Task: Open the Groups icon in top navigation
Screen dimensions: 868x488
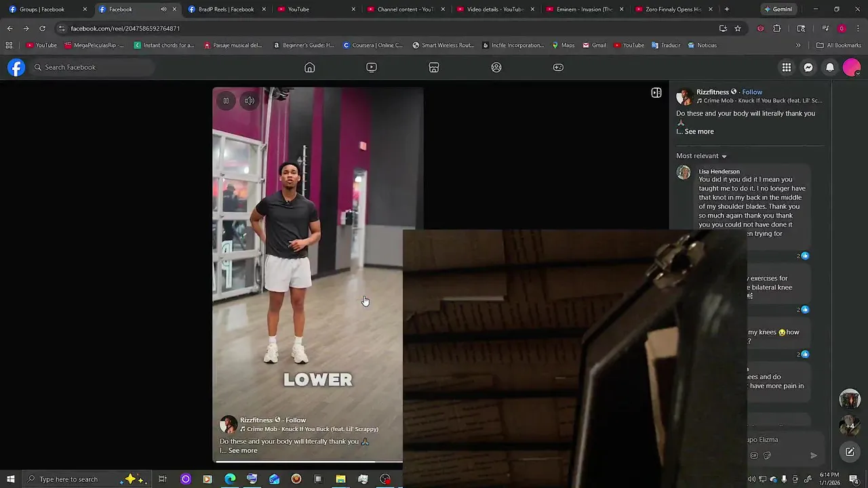Action: (496, 67)
